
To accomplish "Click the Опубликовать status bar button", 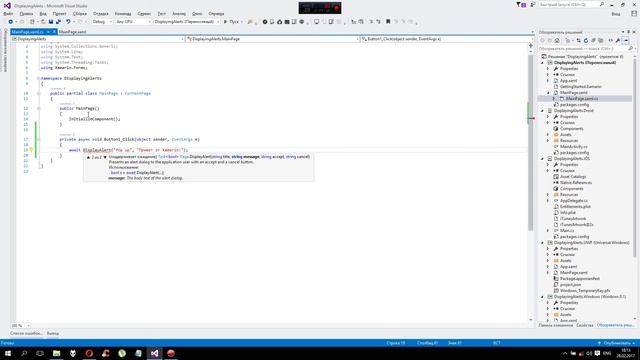I will 616,343.
